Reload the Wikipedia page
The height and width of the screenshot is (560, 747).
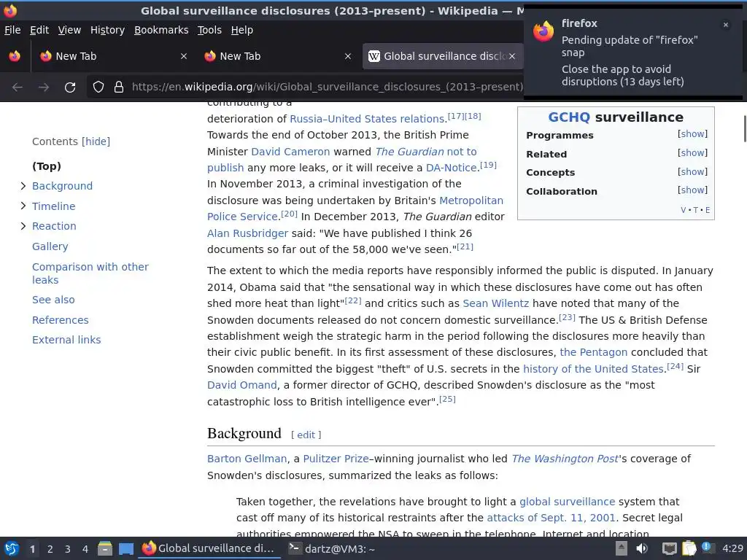[x=70, y=87]
